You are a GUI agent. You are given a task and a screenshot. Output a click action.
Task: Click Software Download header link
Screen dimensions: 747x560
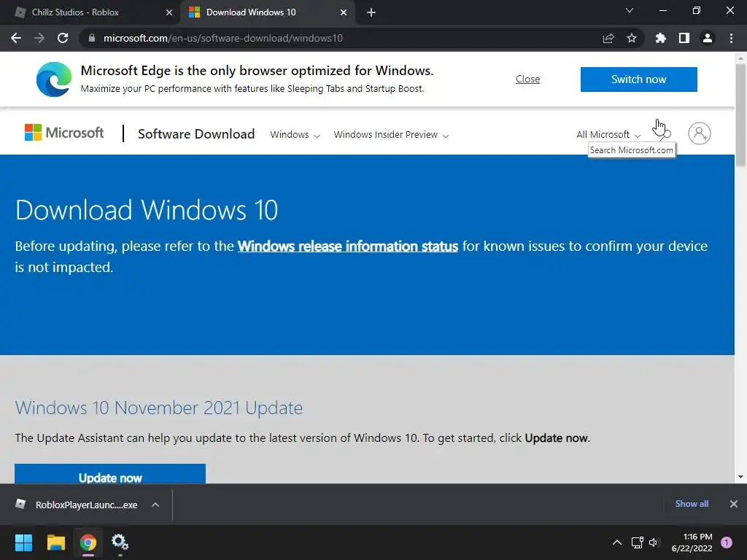tap(196, 134)
